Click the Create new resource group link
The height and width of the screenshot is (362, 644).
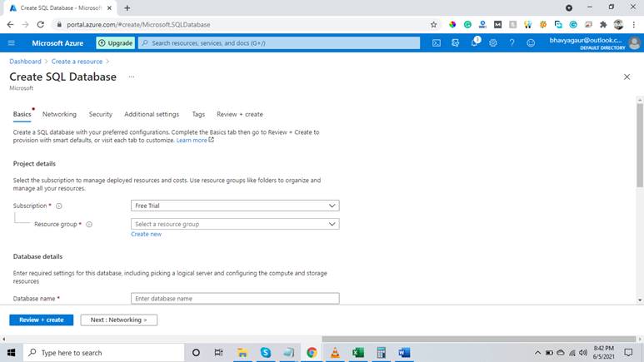pos(147,235)
